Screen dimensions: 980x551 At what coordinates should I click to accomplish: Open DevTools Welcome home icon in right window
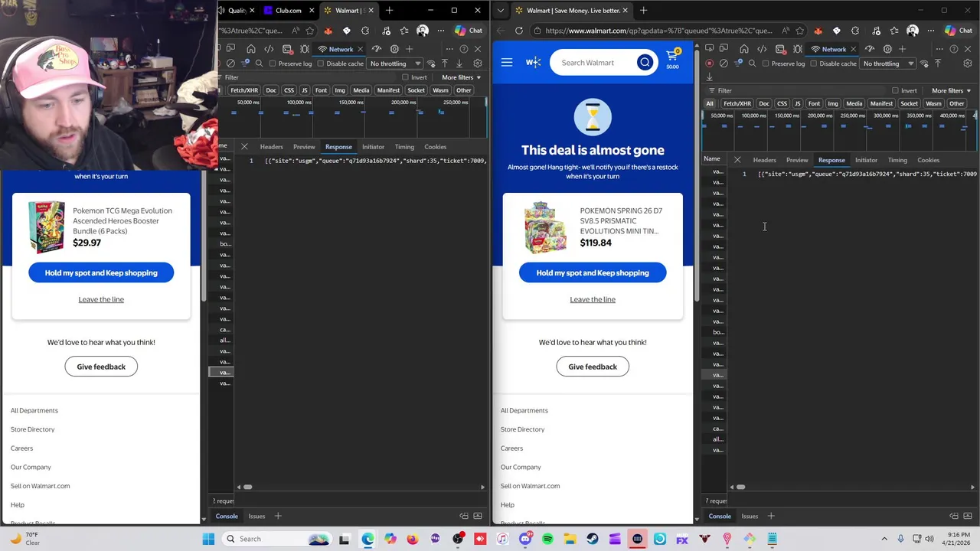(743, 49)
